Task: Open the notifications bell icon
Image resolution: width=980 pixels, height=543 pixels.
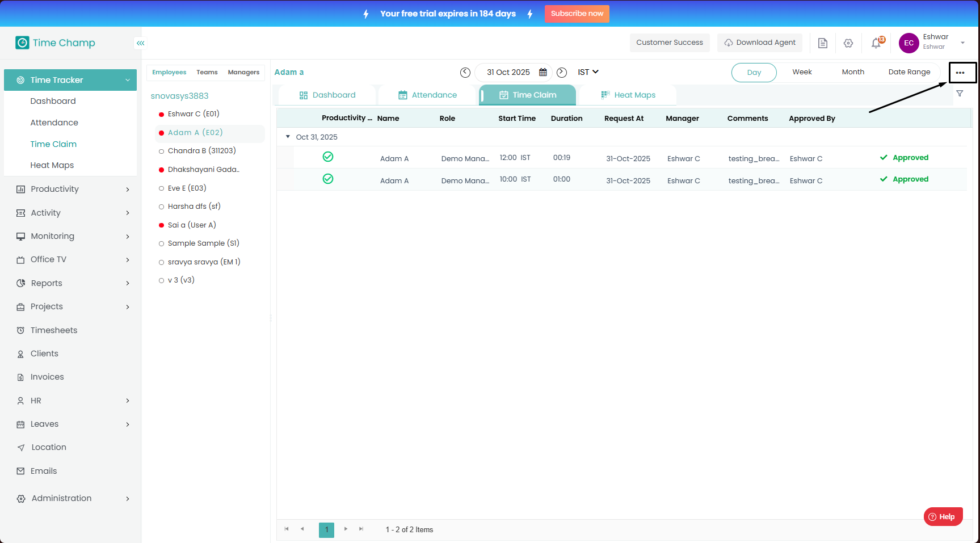Action: 876,43
